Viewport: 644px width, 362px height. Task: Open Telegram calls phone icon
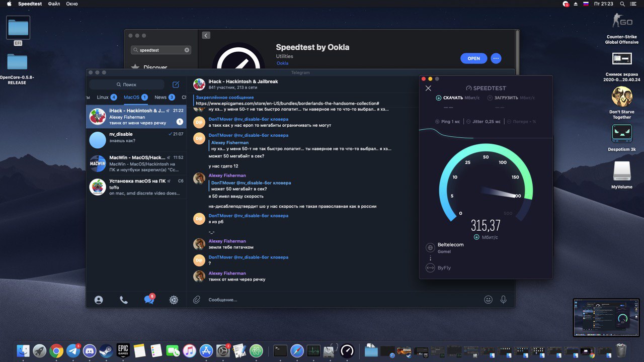tap(124, 300)
